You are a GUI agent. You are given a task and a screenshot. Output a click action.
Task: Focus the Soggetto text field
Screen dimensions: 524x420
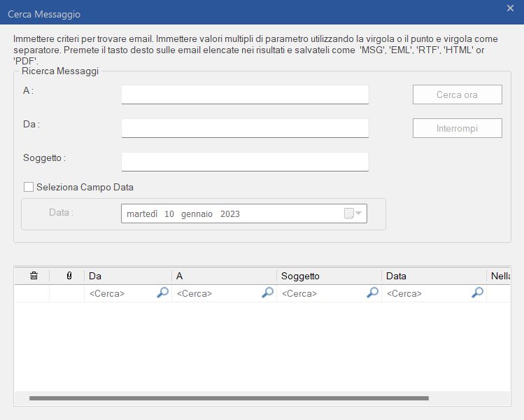coord(245,162)
